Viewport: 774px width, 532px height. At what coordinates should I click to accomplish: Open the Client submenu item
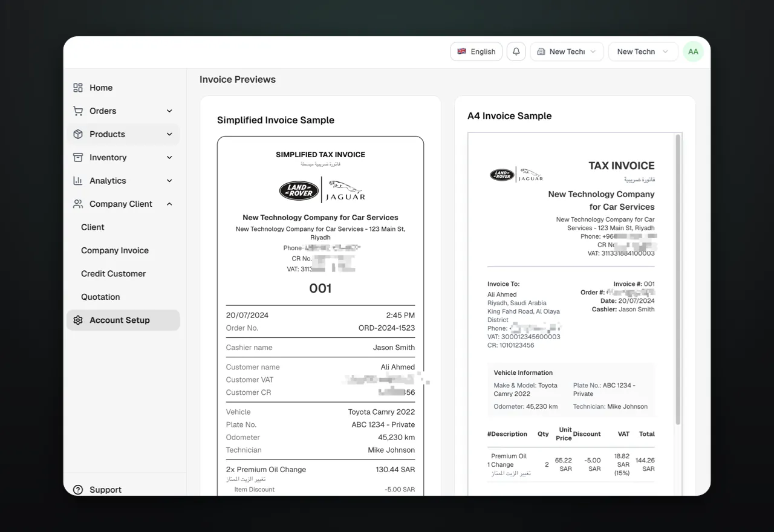[x=93, y=227]
